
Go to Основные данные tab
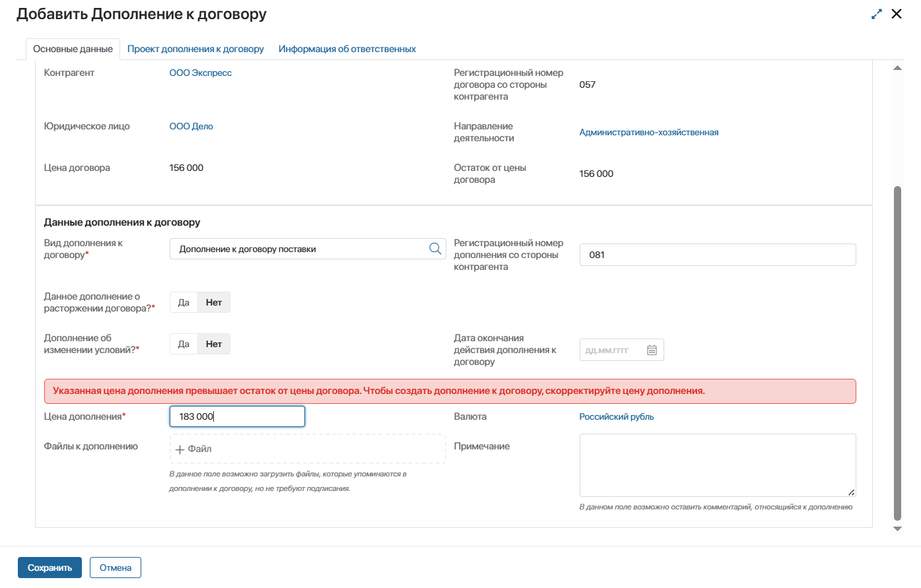pos(73,49)
